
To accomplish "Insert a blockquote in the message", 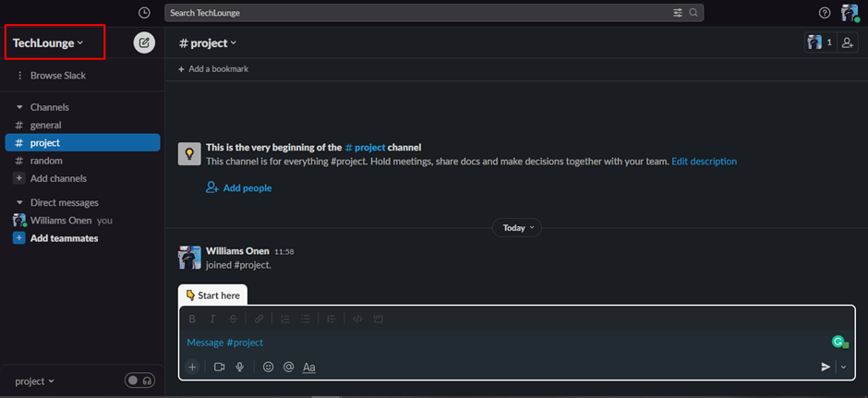I will click(331, 319).
